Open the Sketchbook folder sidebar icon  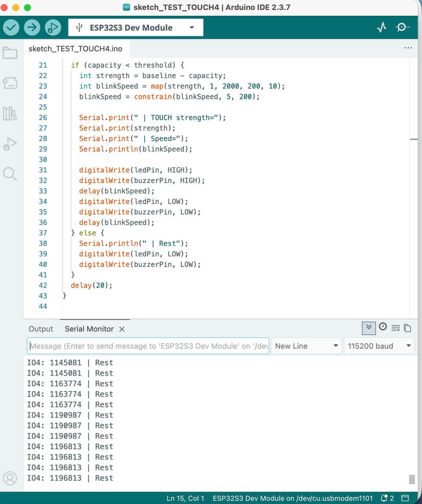(x=10, y=53)
